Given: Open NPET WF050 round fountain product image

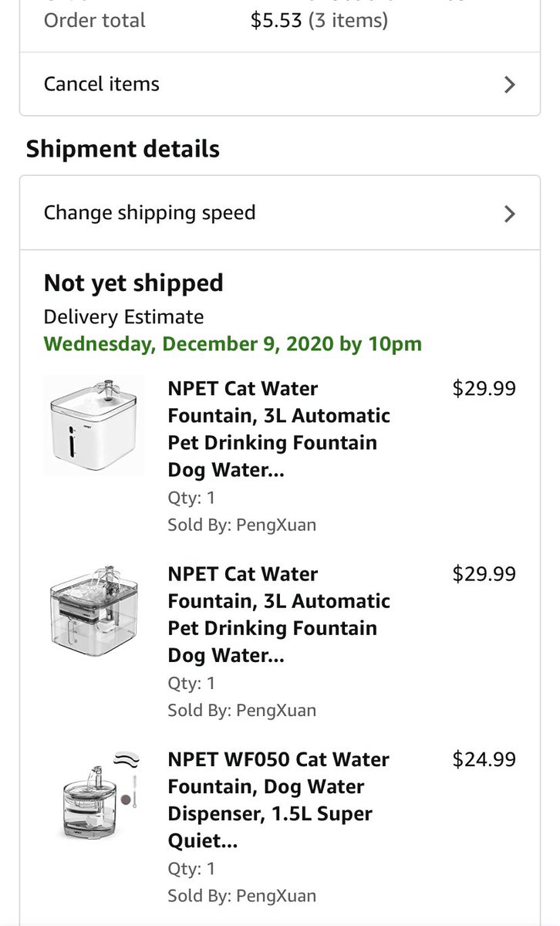Looking at the screenshot, I should click(x=93, y=796).
